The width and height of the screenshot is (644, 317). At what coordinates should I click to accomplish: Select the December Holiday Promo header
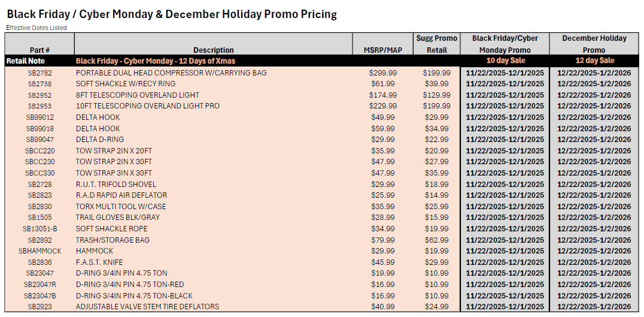click(594, 44)
